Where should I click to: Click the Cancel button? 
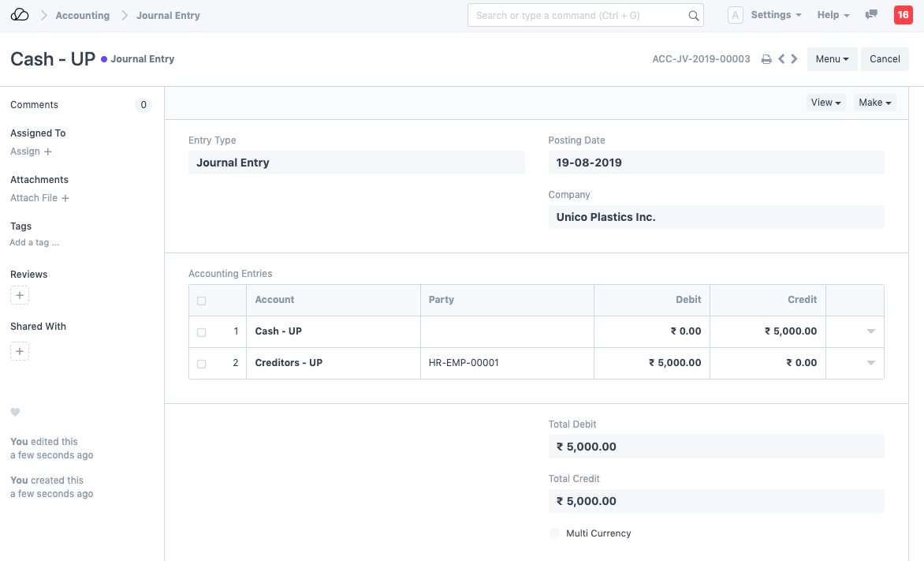point(885,59)
